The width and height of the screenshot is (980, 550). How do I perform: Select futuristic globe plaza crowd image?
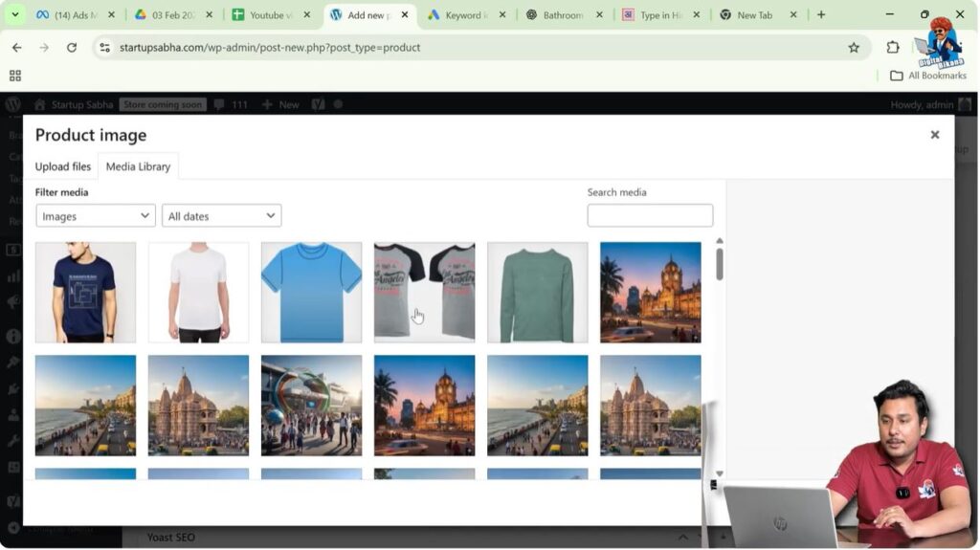click(311, 406)
